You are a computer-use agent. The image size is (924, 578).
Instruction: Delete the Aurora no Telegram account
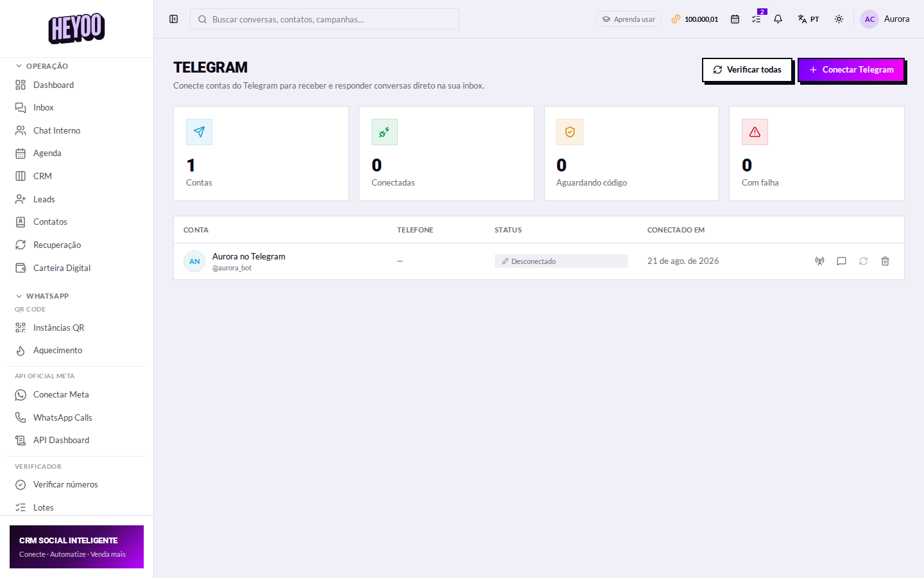885,261
